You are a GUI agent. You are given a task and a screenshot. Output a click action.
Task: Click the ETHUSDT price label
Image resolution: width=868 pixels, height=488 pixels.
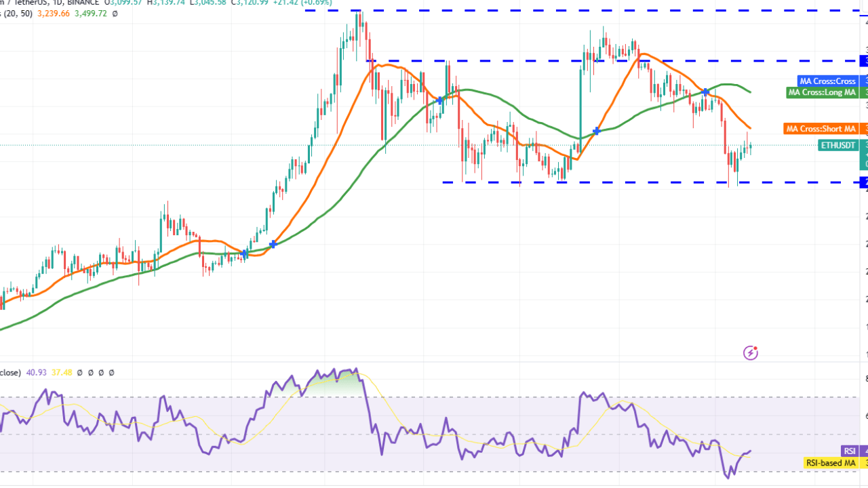pyautogui.click(x=838, y=145)
